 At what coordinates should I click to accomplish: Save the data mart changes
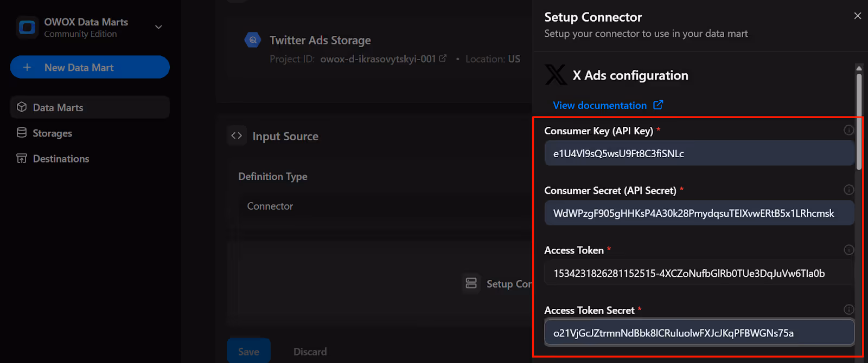pos(248,351)
